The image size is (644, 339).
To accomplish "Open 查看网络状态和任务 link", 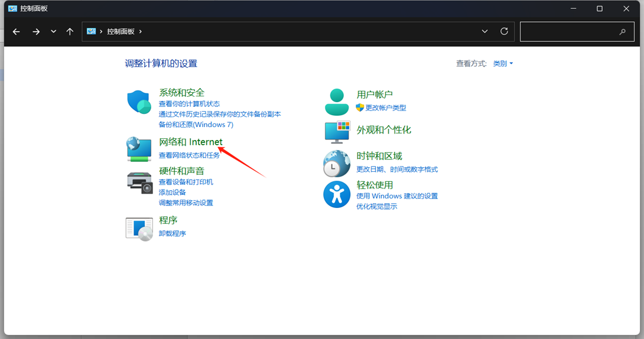I will point(189,155).
